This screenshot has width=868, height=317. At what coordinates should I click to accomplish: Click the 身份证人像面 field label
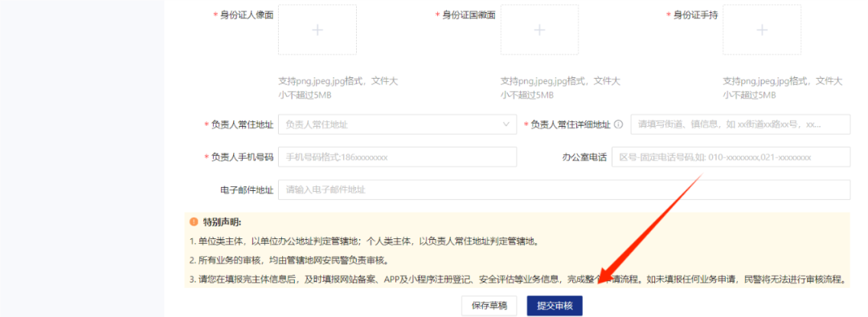247,15
